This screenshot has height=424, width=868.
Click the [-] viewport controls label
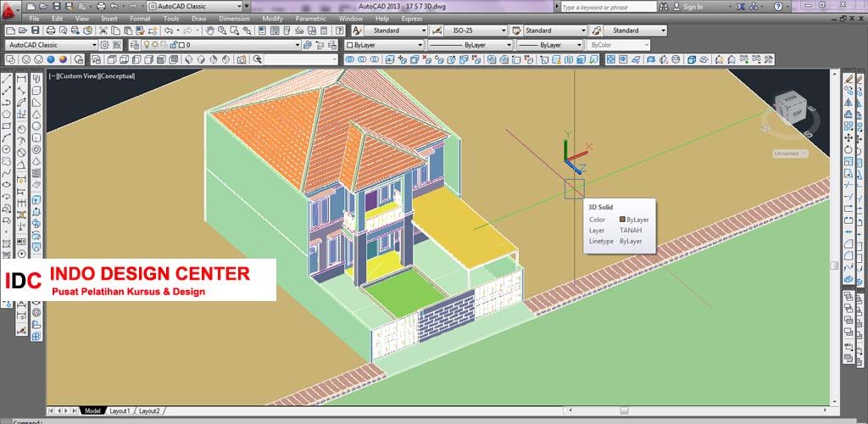coord(52,75)
